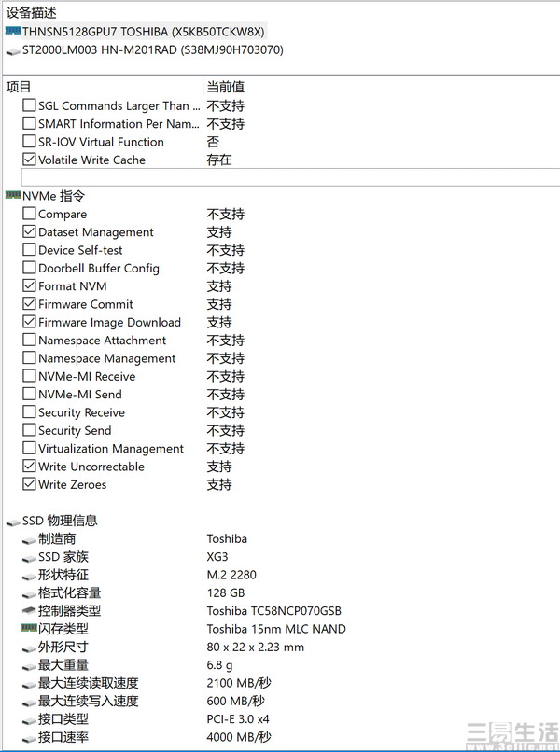560x752 pixels.
Task: Select ST2000LM003 HN-M201RAD device entry
Action: [x=152, y=50]
